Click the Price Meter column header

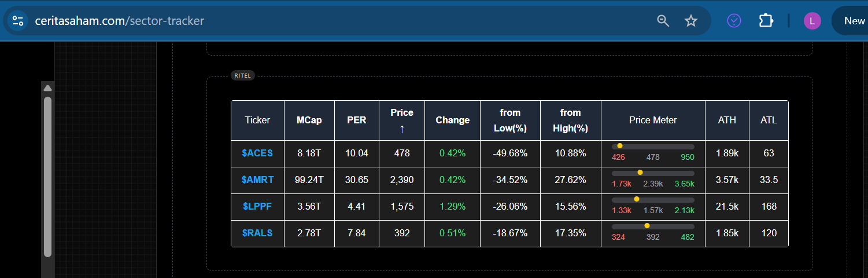click(653, 120)
